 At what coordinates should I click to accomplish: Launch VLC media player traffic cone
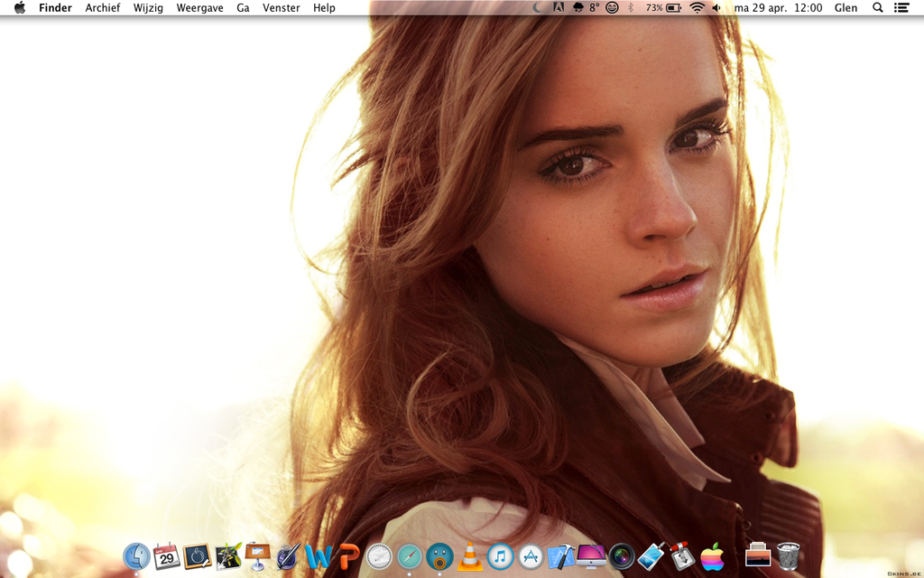(x=469, y=556)
